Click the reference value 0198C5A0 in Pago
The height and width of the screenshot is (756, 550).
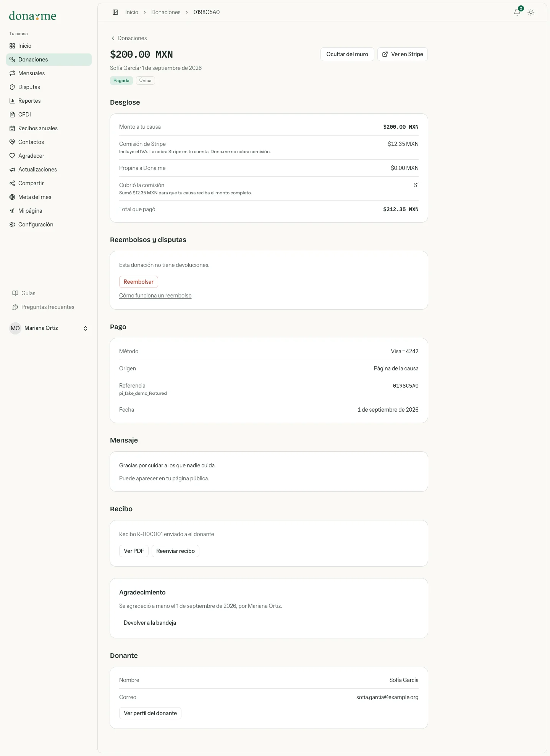[406, 386]
